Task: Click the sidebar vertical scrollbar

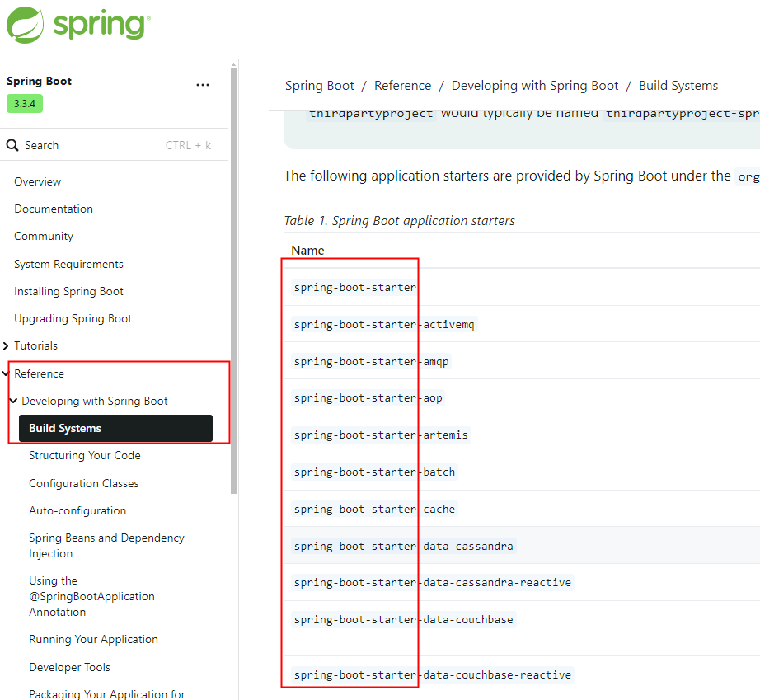Action: click(233, 280)
